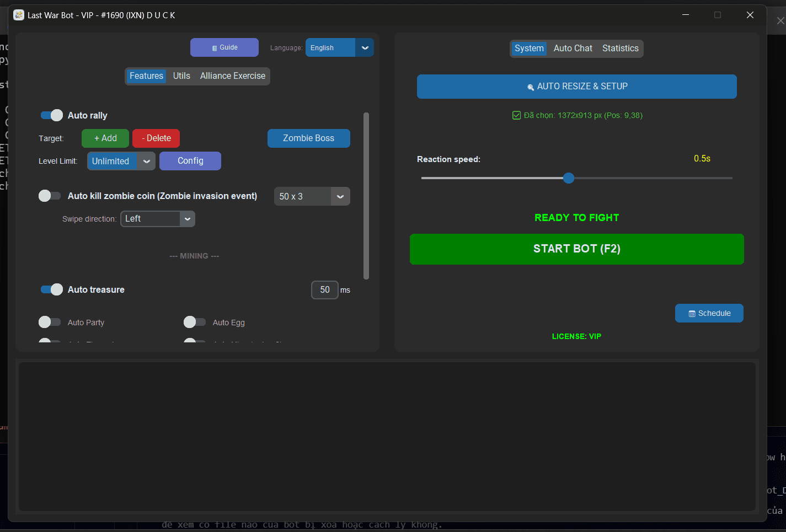Image resolution: width=786 pixels, height=532 pixels.
Task: Click the Zombie Boss button
Action: click(x=308, y=138)
